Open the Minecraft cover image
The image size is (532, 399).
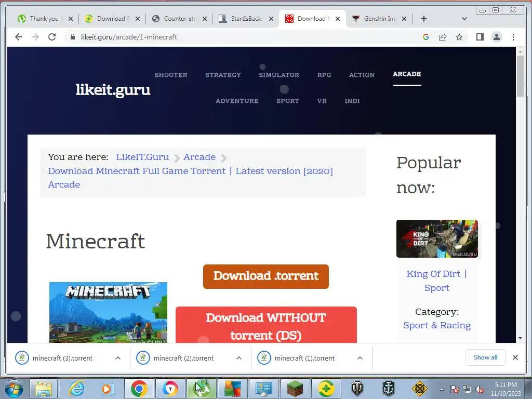click(108, 312)
